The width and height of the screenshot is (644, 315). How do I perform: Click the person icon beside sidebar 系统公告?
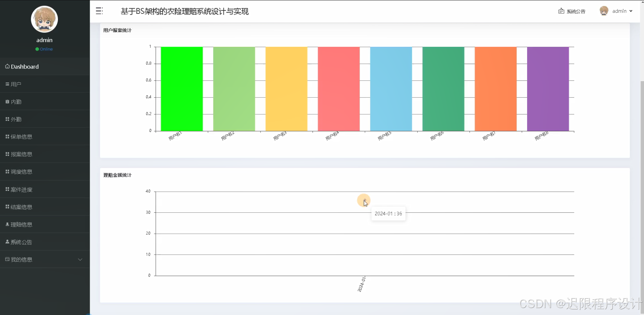7,242
